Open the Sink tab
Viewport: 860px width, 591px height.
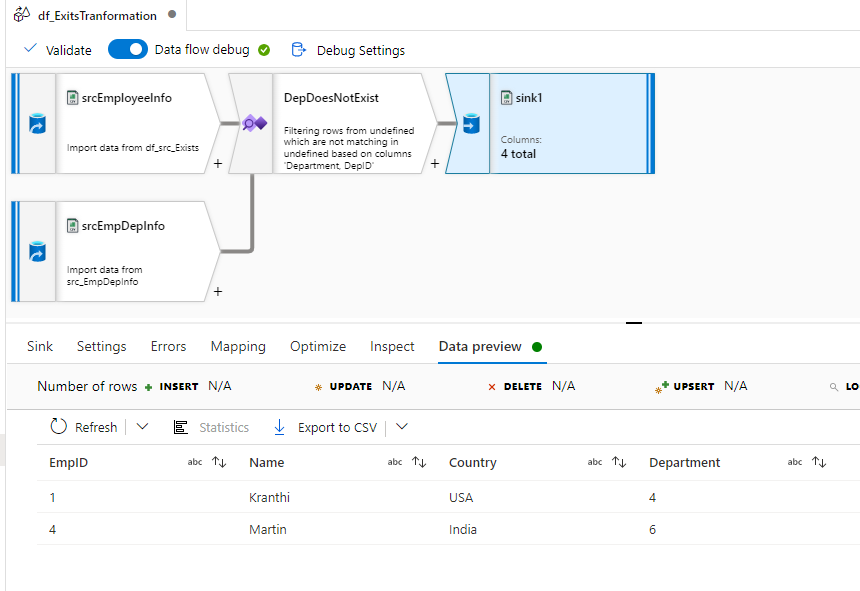click(x=39, y=346)
